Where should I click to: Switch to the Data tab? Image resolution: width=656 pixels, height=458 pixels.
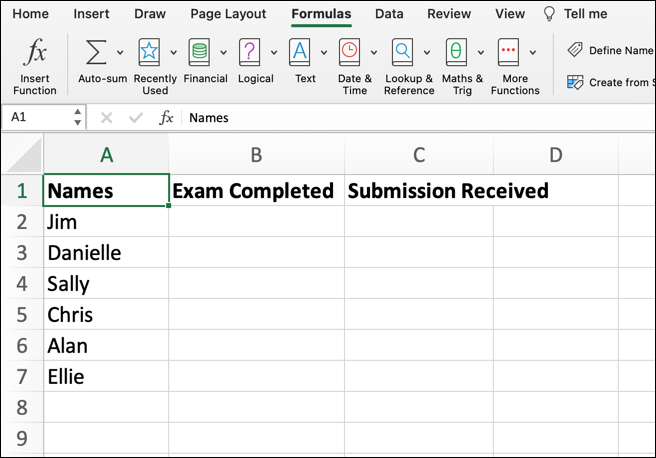click(389, 14)
